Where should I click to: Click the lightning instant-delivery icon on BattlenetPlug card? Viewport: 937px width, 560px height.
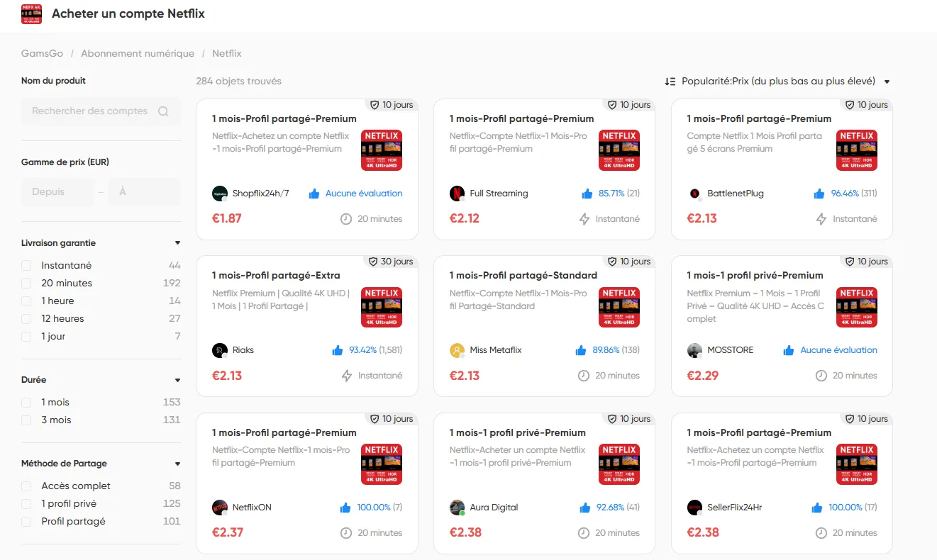click(823, 218)
